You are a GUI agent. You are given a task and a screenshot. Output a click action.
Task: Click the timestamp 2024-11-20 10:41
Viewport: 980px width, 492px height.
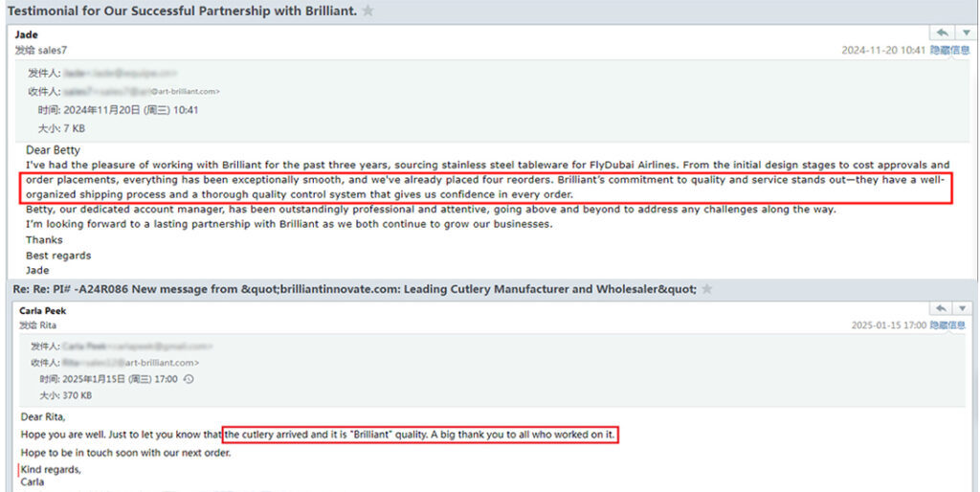click(883, 51)
